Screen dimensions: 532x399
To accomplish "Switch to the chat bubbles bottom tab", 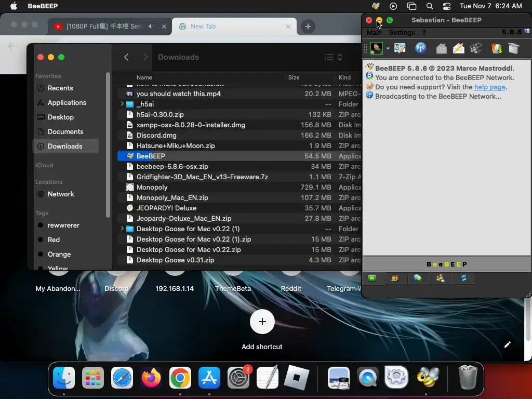I will [417, 278].
